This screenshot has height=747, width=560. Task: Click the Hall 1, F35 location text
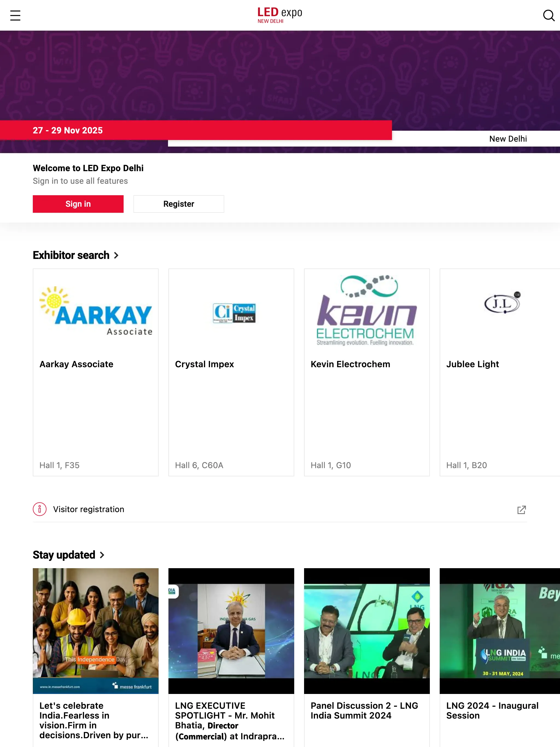tap(59, 465)
